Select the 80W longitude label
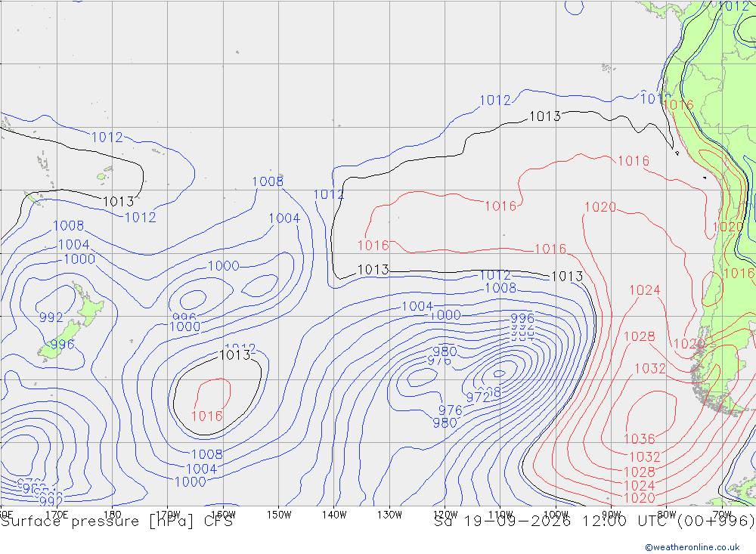This screenshot has width=756, height=554. click(x=667, y=515)
